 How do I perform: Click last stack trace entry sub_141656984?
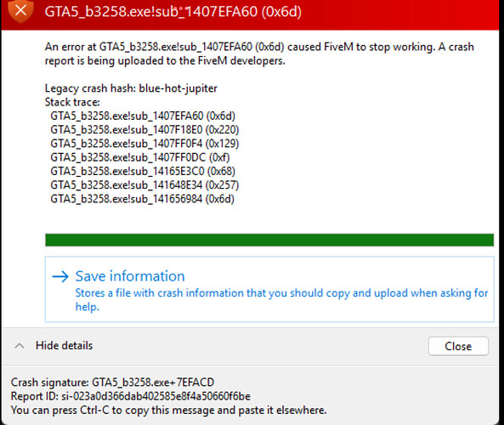[143, 199]
